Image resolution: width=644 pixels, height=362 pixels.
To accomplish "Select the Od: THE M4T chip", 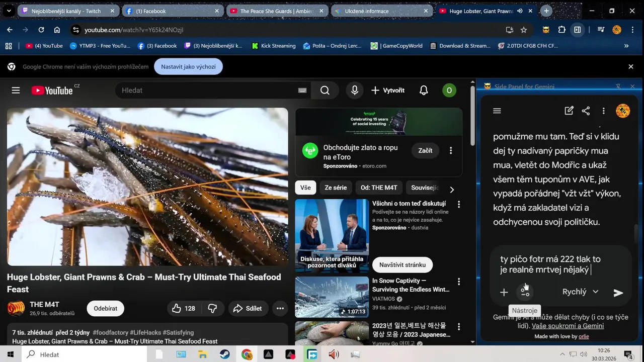I will pyautogui.click(x=379, y=188).
